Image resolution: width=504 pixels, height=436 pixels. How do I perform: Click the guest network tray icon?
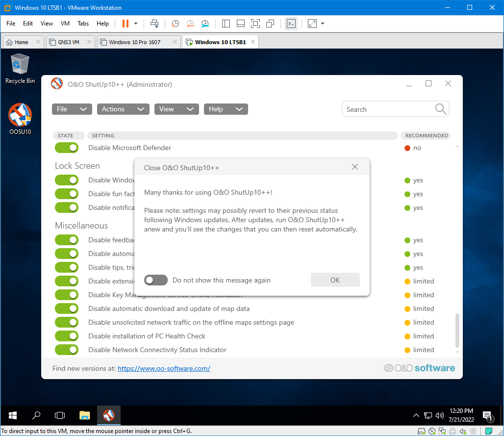point(428,415)
